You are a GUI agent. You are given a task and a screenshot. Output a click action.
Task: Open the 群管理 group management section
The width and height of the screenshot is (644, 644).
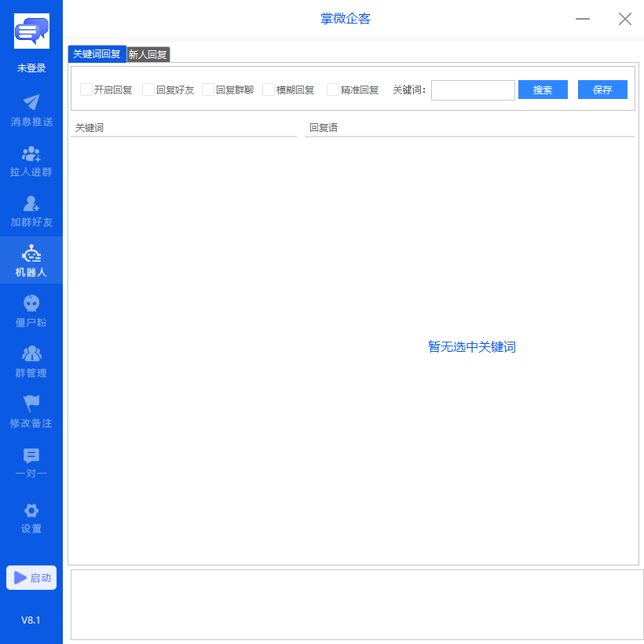pyautogui.click(x=31, y=362)
